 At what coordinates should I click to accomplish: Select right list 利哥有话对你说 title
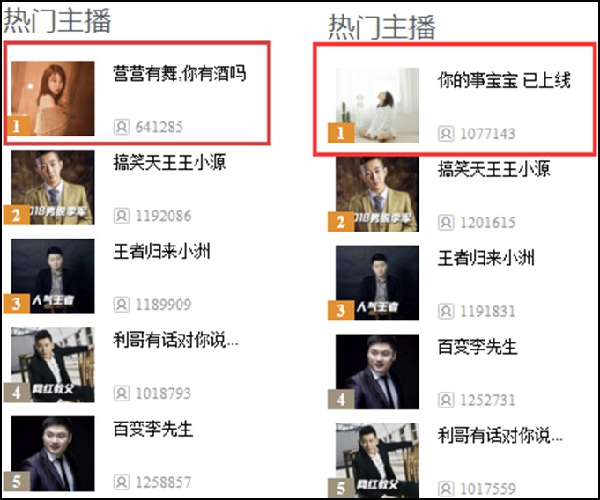coord(500,435)
